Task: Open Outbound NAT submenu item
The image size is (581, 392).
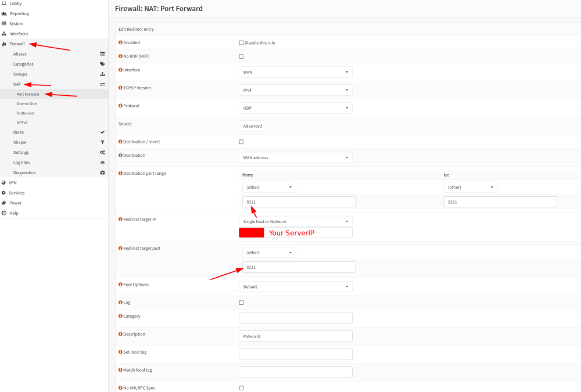Action: point(25,113)
